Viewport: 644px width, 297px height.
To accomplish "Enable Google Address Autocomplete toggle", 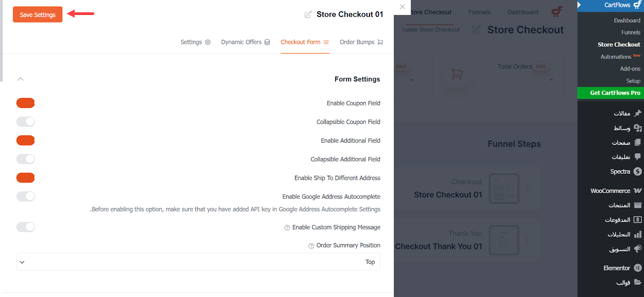I will [26, 196].
